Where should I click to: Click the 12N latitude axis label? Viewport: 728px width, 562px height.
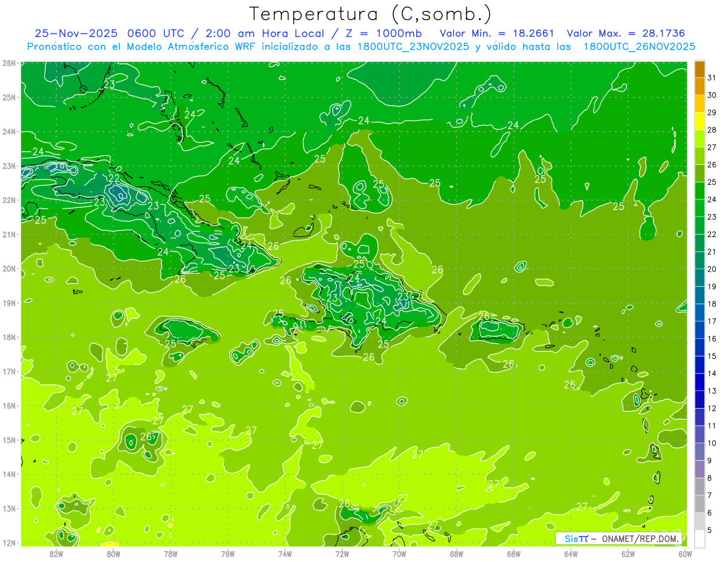pyautogui.click(x=8, y=543)
